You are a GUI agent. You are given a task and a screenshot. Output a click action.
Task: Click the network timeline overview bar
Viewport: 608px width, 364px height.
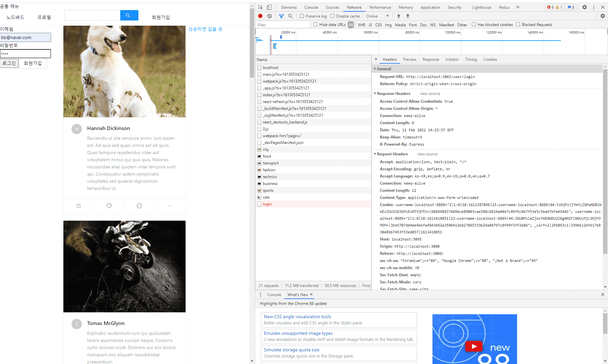click(431, 42)
